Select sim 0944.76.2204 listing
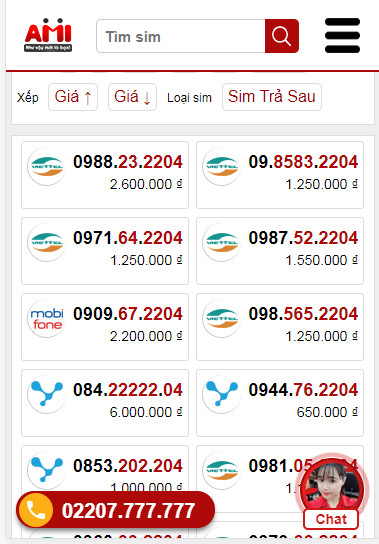 (280, 403)
